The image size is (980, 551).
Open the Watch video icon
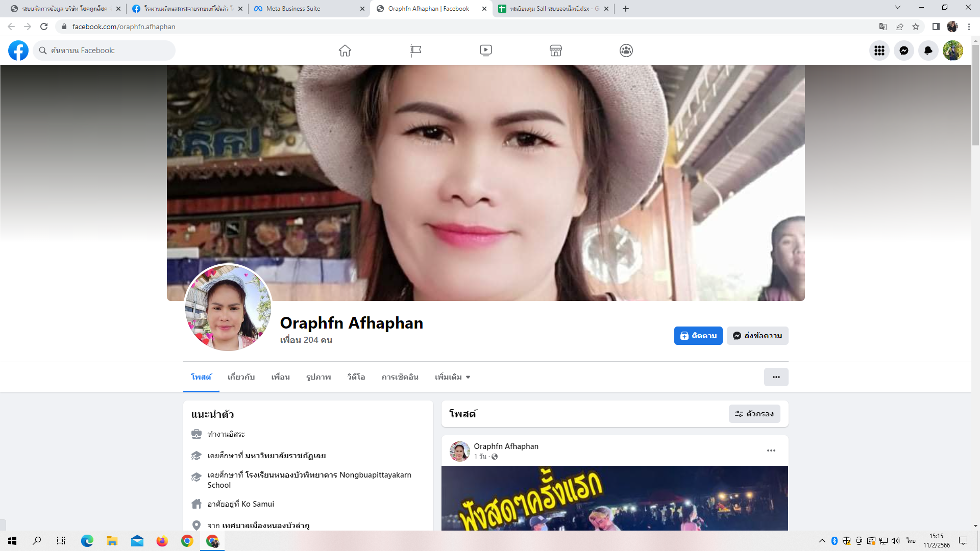click(485, 51)
